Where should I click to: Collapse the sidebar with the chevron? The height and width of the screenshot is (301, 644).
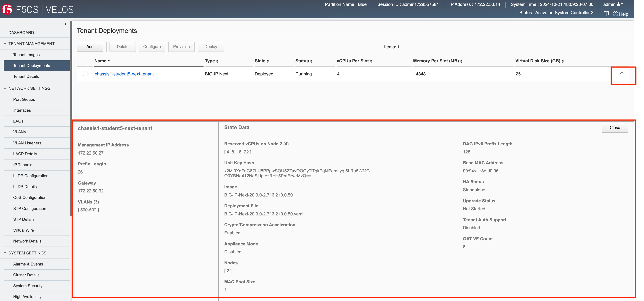(66, 24)
